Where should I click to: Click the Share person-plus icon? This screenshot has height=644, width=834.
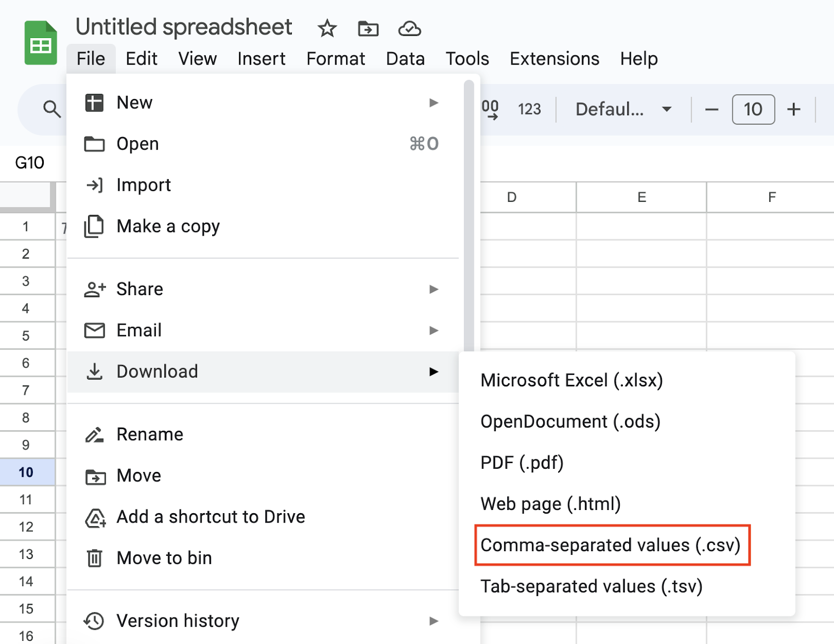(95, 289)
